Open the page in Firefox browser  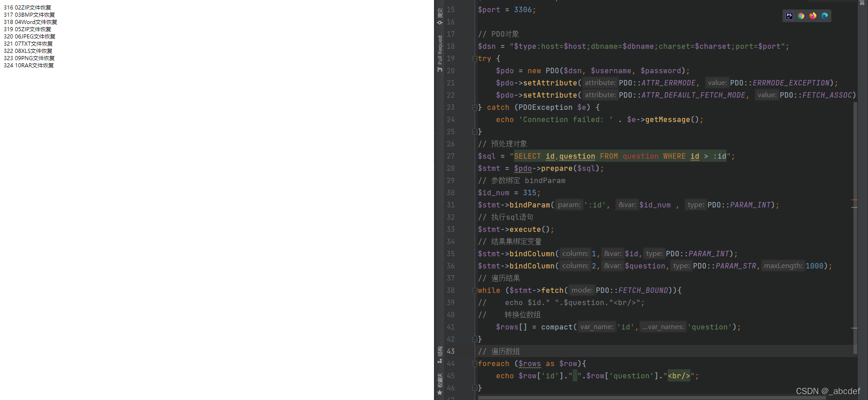tap(813, 16)
